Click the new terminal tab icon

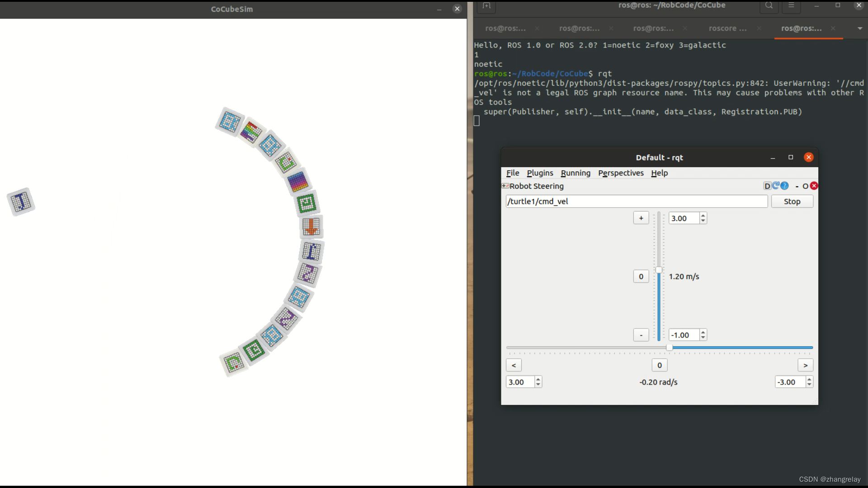[x=486, y=5]
